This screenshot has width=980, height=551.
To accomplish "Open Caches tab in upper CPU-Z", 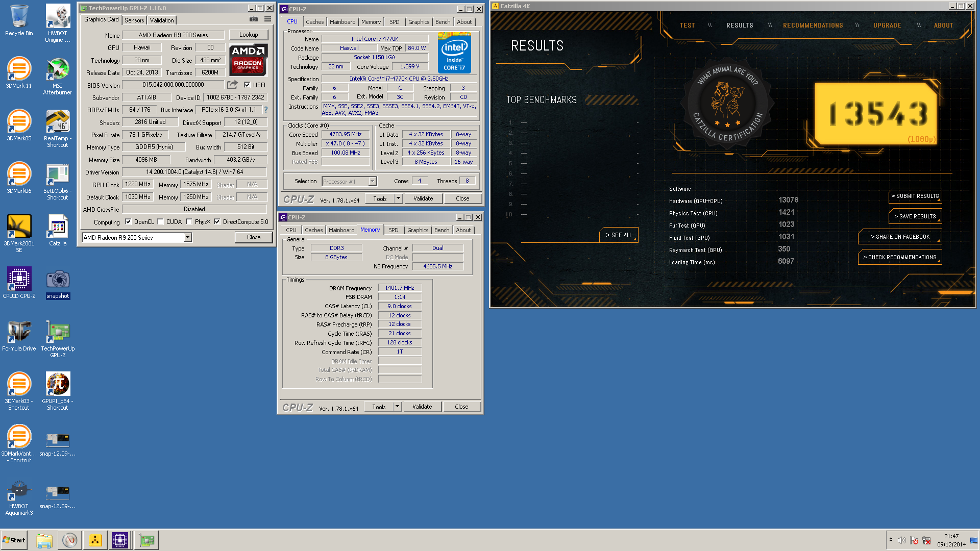I will point(315,22).
